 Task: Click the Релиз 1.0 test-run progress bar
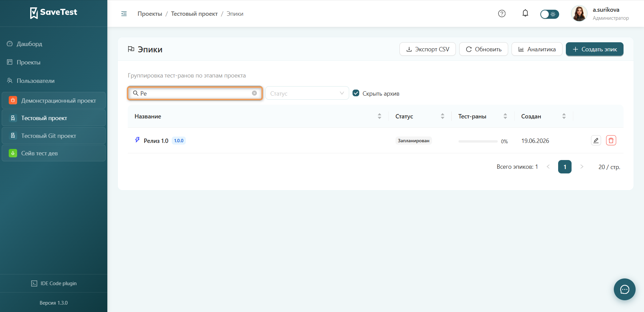478,141
